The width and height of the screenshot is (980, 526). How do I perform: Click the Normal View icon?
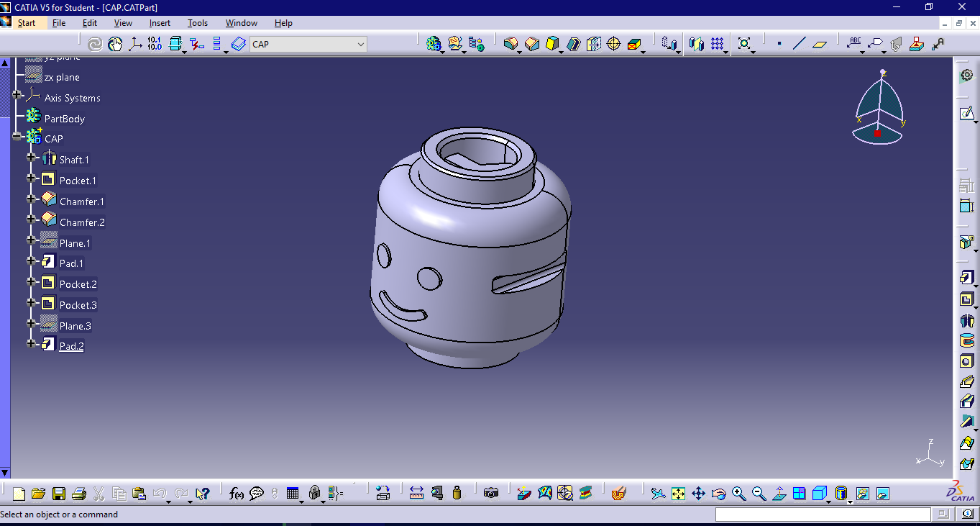pyautogui.click(x=779, y=494)
